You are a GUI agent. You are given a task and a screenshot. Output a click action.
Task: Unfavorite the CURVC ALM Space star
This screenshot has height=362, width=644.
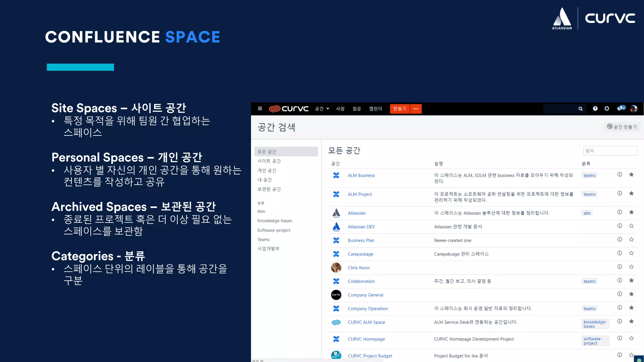click(631, 321)
